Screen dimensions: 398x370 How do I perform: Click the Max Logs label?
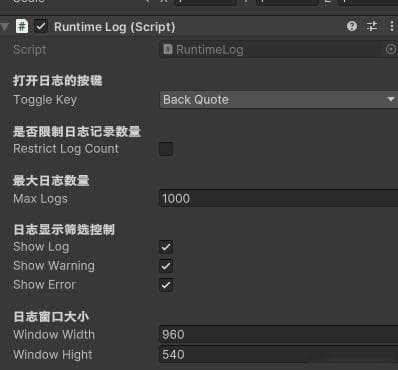tap(40, 199)
